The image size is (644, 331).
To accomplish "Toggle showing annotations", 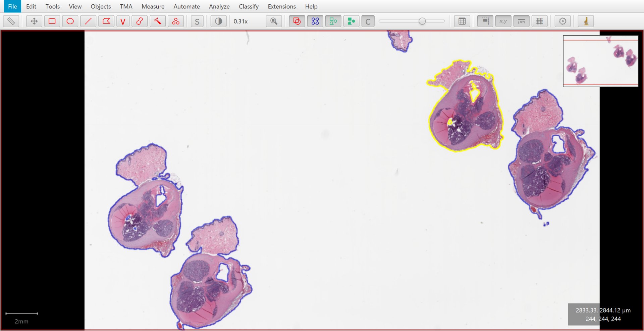I will click(x=297, y=21).
